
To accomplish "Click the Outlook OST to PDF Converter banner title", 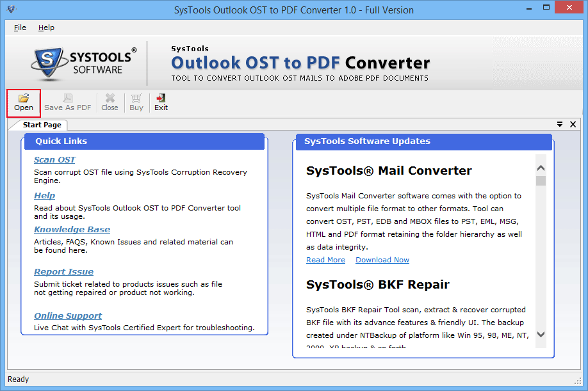I will [x=300, y=63].
